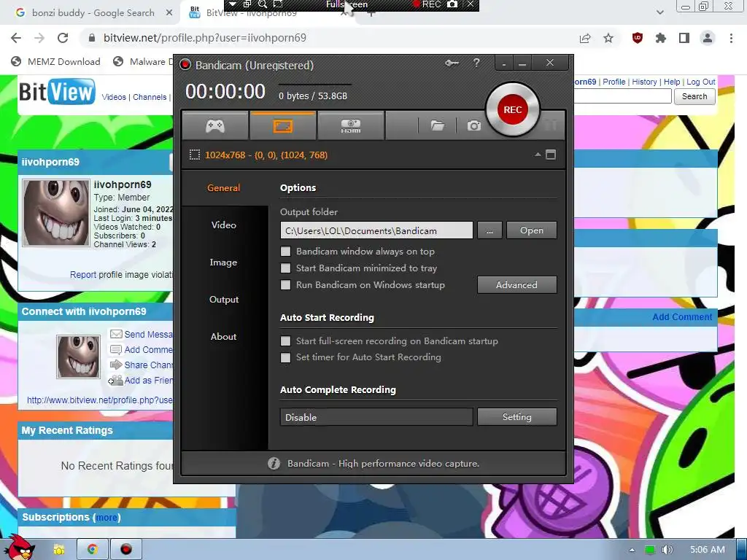Show hidden system tray icons arrow
747x560 pixels.
coord(632,550)
